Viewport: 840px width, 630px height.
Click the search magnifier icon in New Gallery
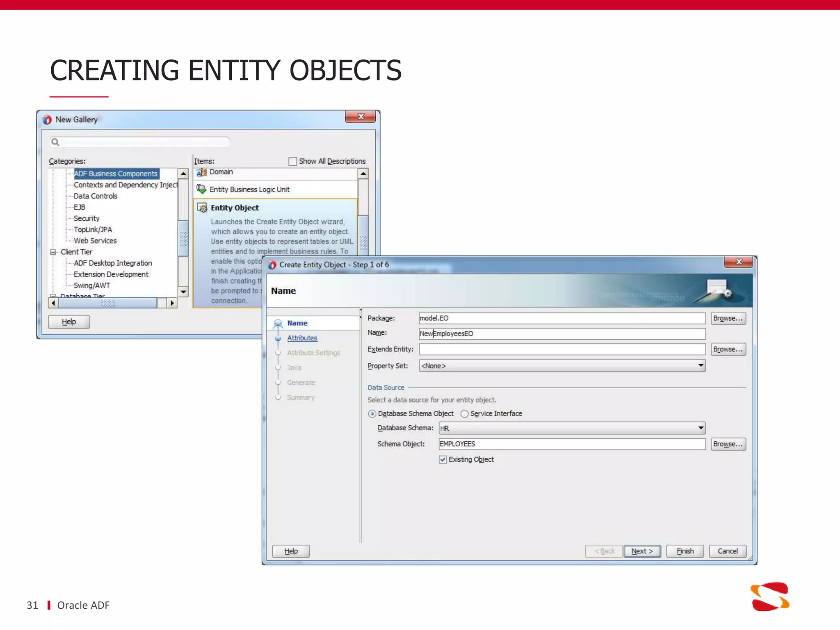point(55,142)
